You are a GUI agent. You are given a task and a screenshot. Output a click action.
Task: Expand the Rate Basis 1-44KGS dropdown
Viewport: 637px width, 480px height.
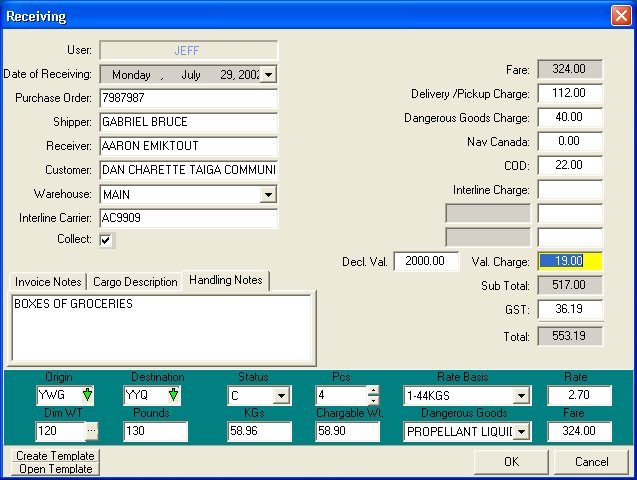(x=521, y=396)
